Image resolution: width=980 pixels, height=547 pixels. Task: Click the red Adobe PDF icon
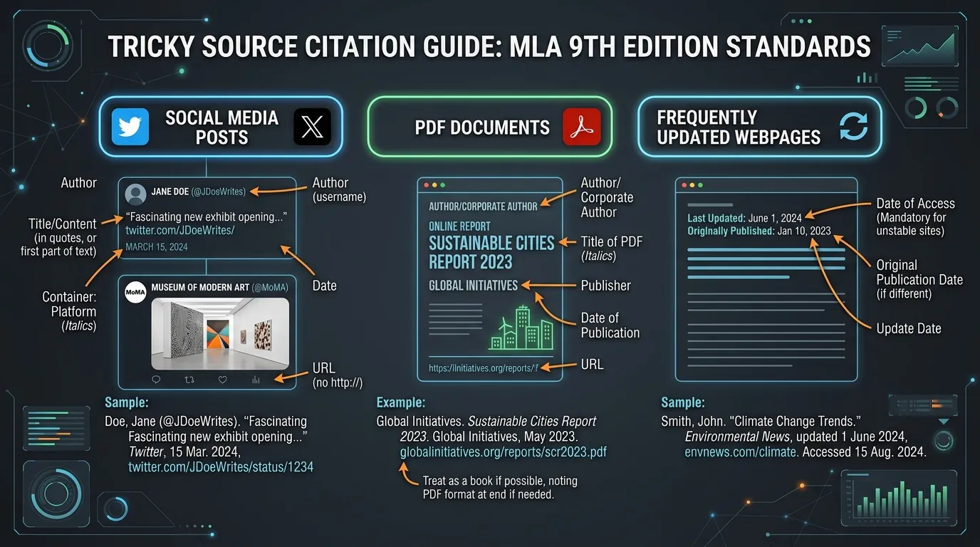[x=582, y=127]
